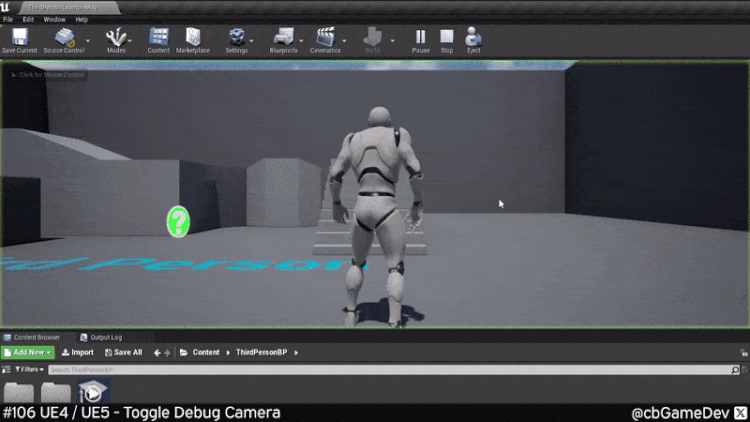The width and height of the screenshot is (750, 422).
Task: Expand the arrow after ThirdPersonBP breadcrumb
Action: [x=296, y=353]
